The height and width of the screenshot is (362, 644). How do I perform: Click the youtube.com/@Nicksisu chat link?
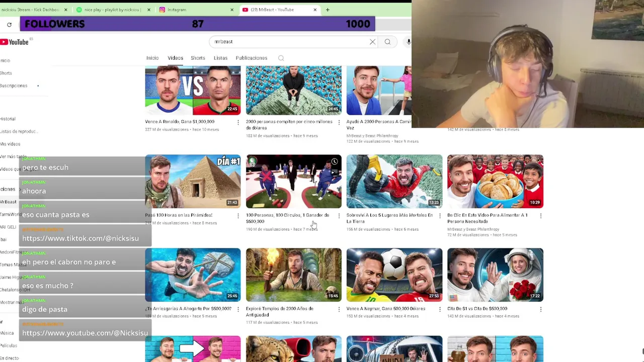pyautogui.click(x=85, y=333)
